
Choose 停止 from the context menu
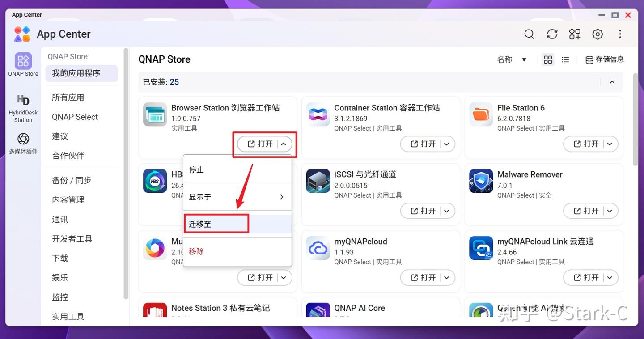click(x=237, y=170)
